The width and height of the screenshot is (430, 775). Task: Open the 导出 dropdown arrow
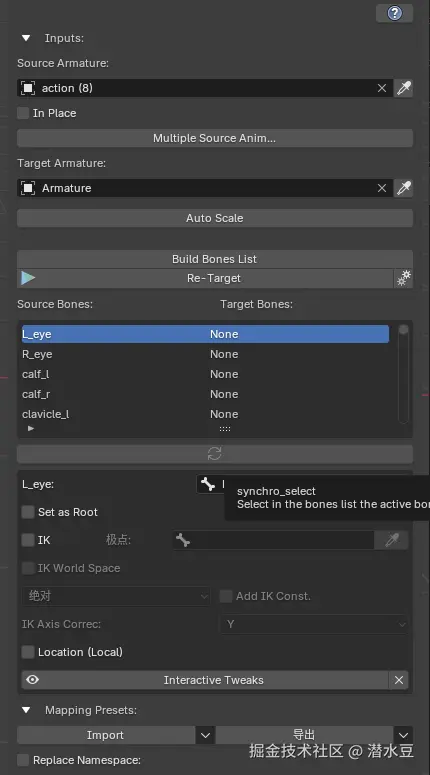pos(403,735)
